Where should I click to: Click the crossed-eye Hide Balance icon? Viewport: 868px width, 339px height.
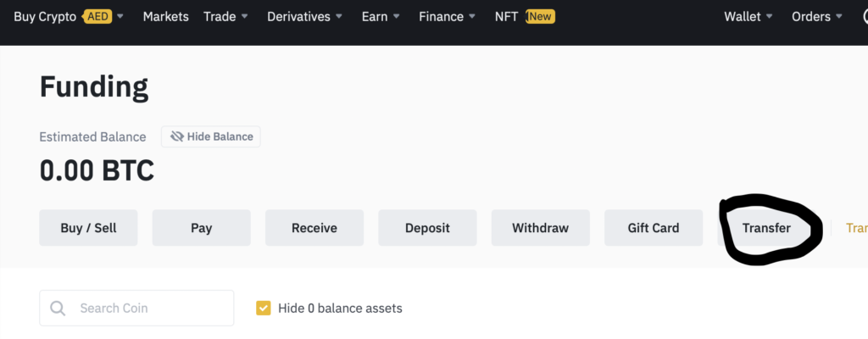click(176, 136)
